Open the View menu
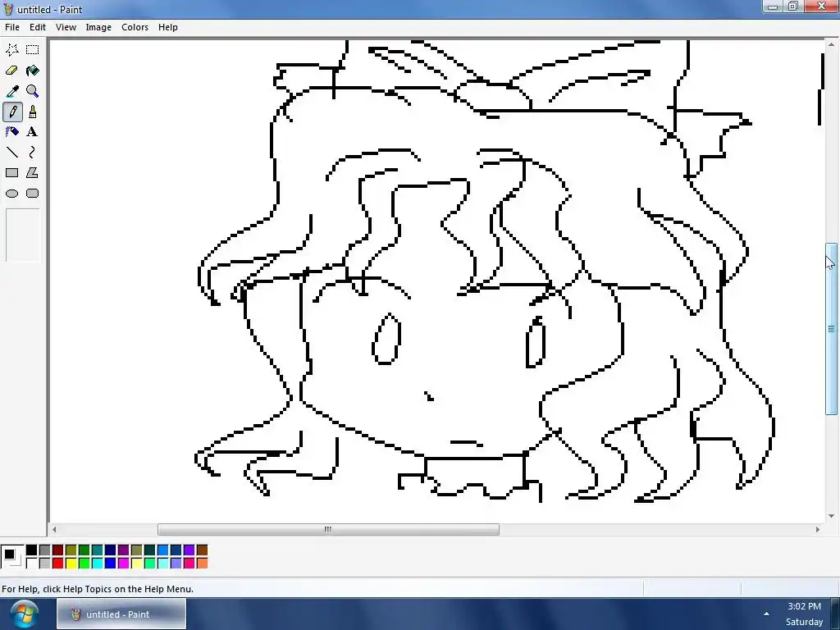 (x=66, y=27)
